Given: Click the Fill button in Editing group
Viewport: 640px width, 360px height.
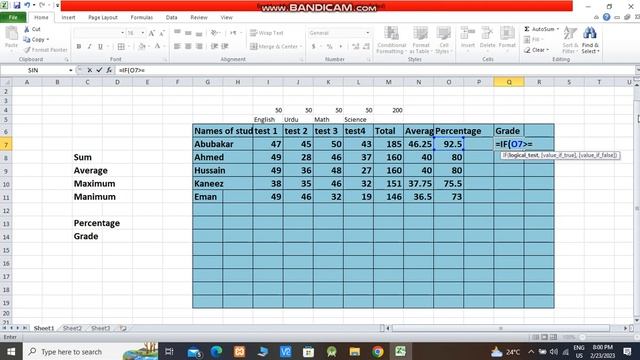Looking at the screenshot, I should (533, 40).
